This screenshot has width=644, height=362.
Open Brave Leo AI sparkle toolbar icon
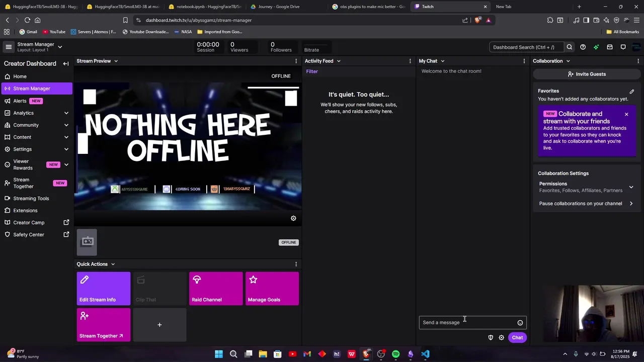[606, 20]
